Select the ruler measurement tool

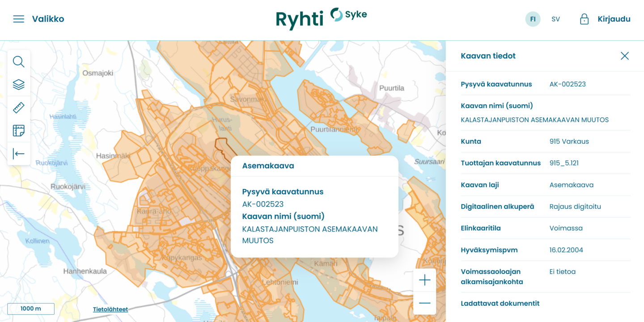19,107
